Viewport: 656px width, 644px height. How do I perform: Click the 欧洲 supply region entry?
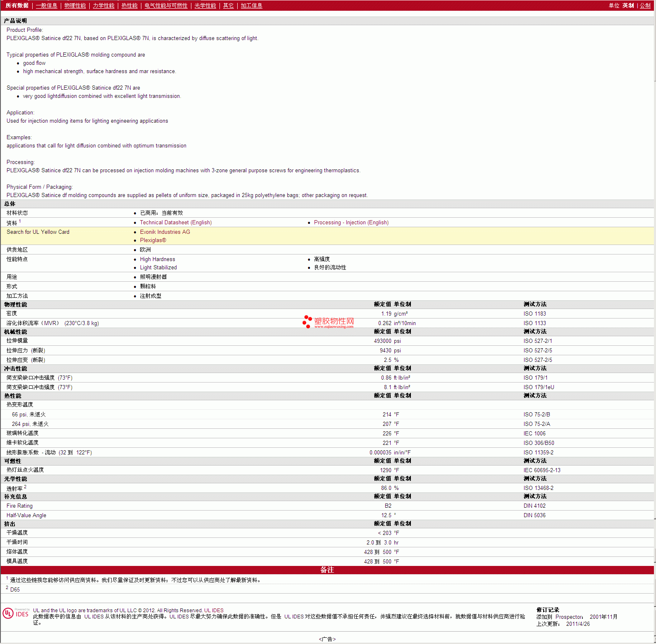[146, 250]
